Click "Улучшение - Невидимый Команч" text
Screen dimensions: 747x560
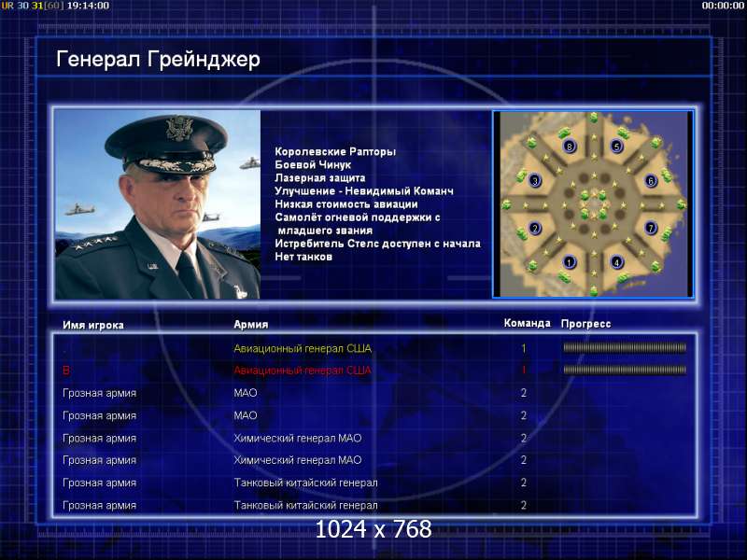click(x=364, y=191)
